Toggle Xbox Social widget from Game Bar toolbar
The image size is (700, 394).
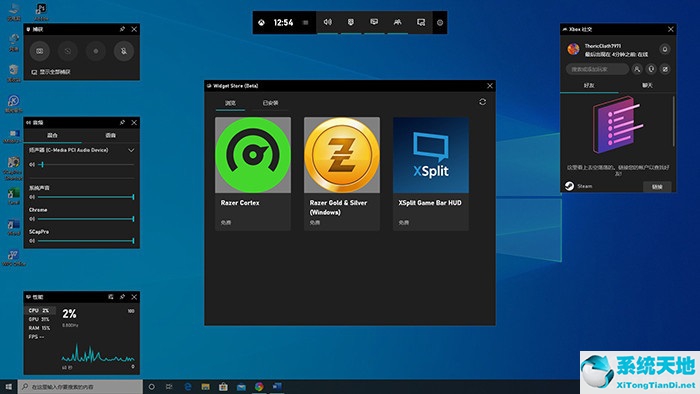point(397,22)
